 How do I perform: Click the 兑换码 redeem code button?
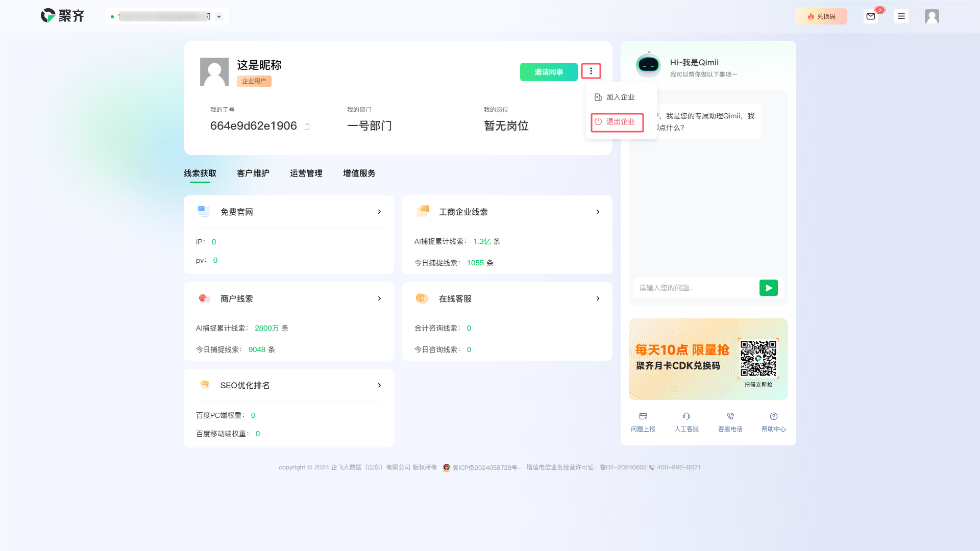[821, 16]
